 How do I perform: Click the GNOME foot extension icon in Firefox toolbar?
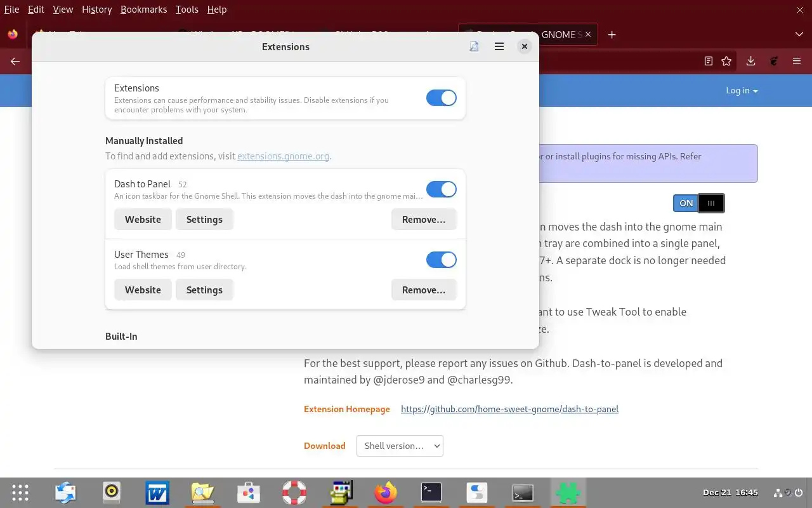tap(773, 61)
